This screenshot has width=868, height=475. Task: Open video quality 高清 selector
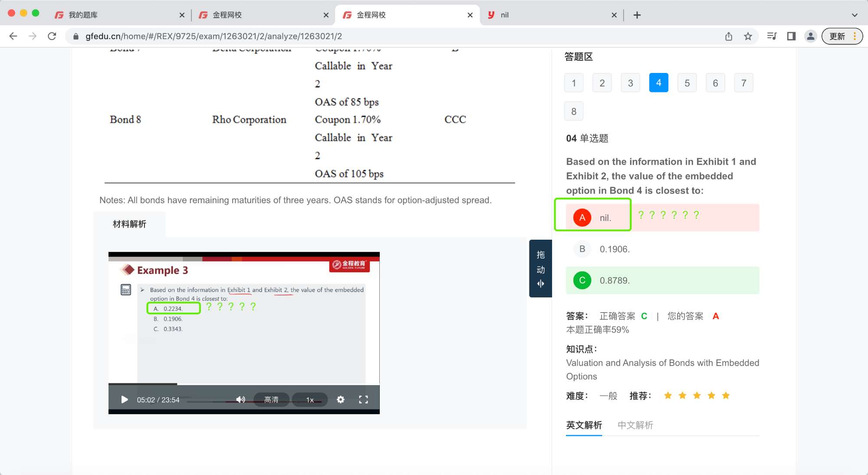(x=271, y=399)
